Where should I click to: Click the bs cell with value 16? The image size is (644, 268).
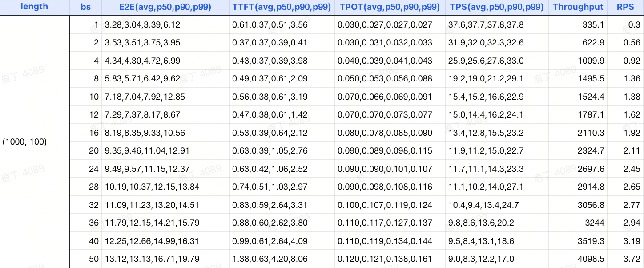pyautogui.click(x=93, y=133)
